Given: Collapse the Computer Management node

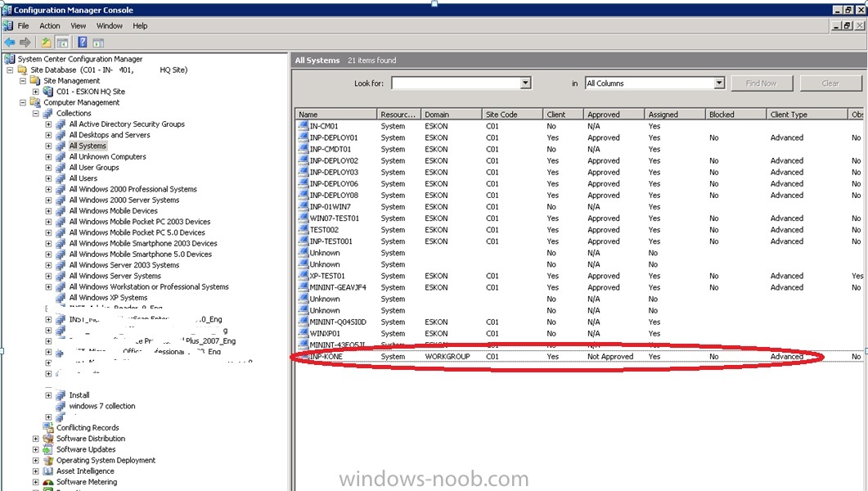Looking at the screenshot, I should coord(23,102).
